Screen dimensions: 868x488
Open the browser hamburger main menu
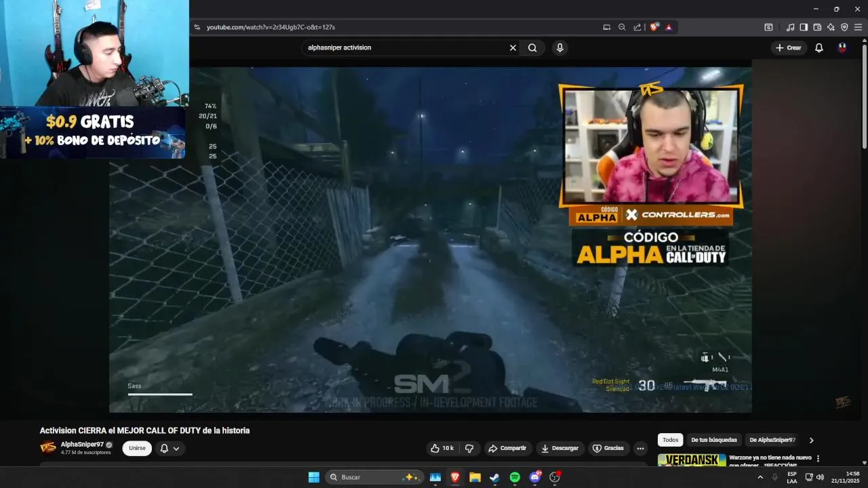pyautogui.click(x=858, y=27)
